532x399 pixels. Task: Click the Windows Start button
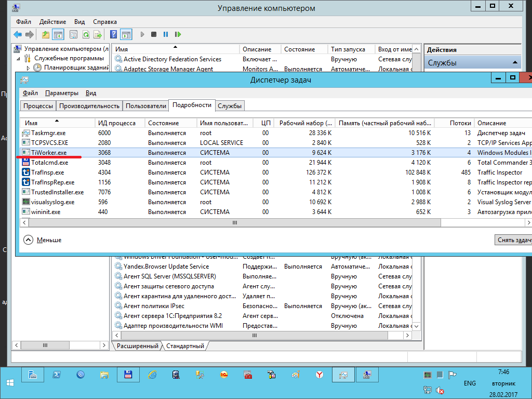(10, 383)
